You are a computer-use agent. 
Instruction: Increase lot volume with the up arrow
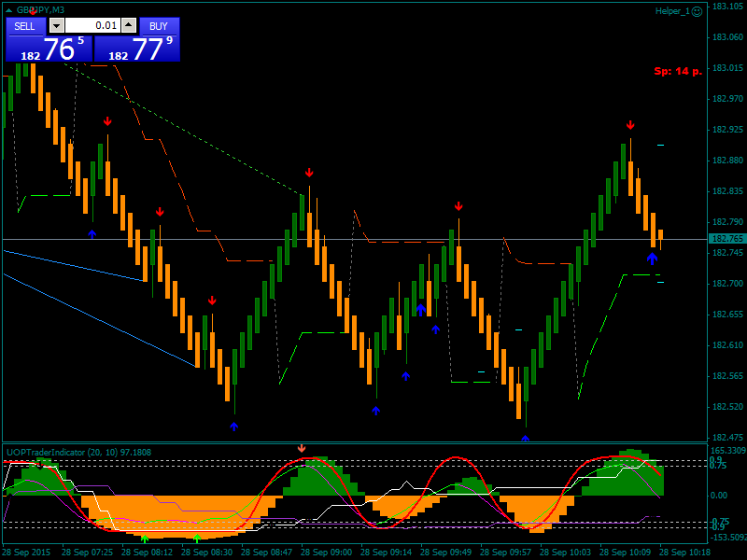point(129,26)
